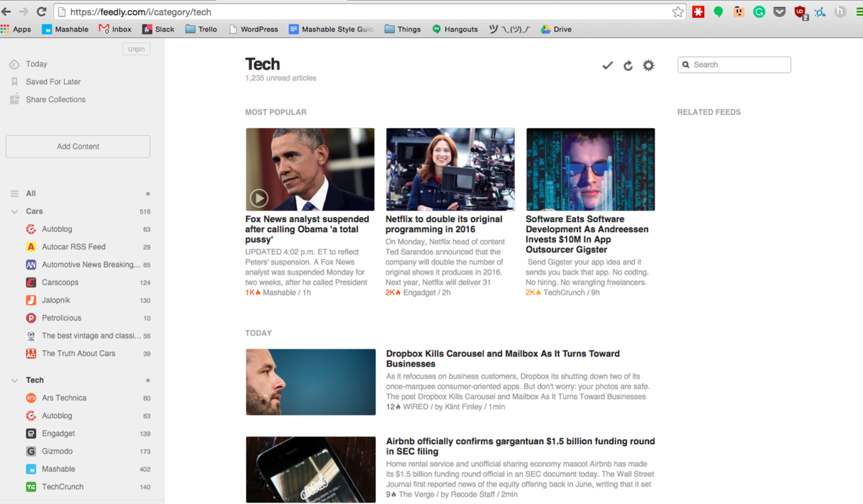Open the Today view in sidebar
The image size is (863, 504).
36,64
